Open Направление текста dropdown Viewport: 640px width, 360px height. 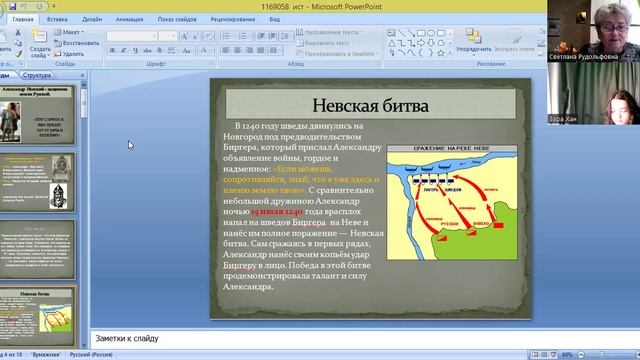point(329,32)
